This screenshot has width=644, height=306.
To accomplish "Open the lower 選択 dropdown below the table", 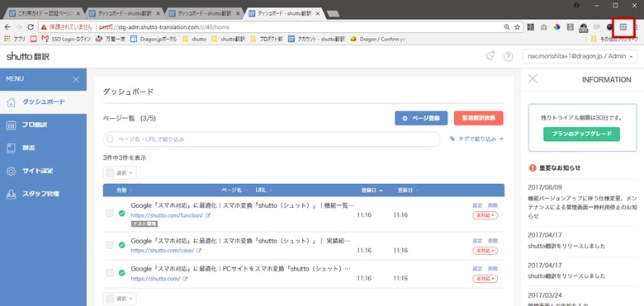I will tap(120, 299).
